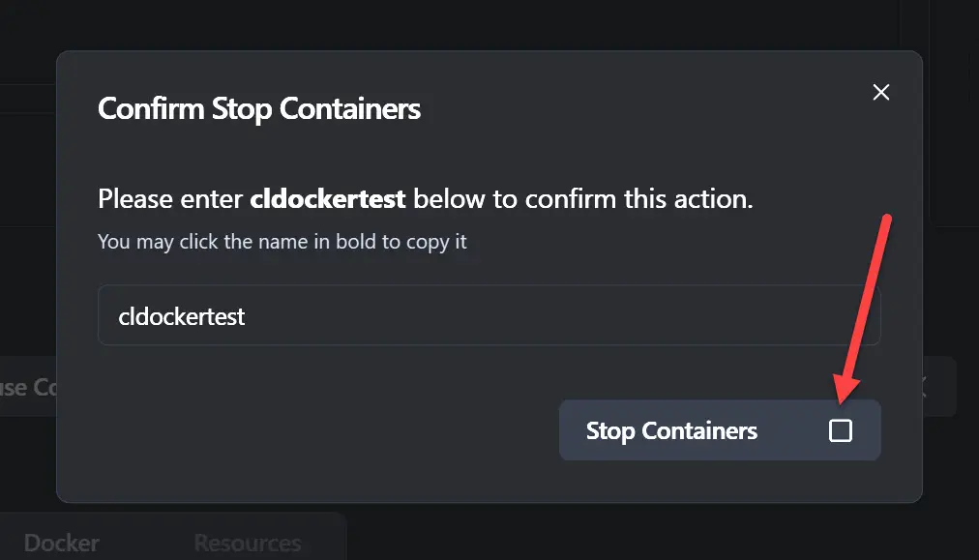
Task: Click empty space right of typed input text
Action: [x=580, y=316]
